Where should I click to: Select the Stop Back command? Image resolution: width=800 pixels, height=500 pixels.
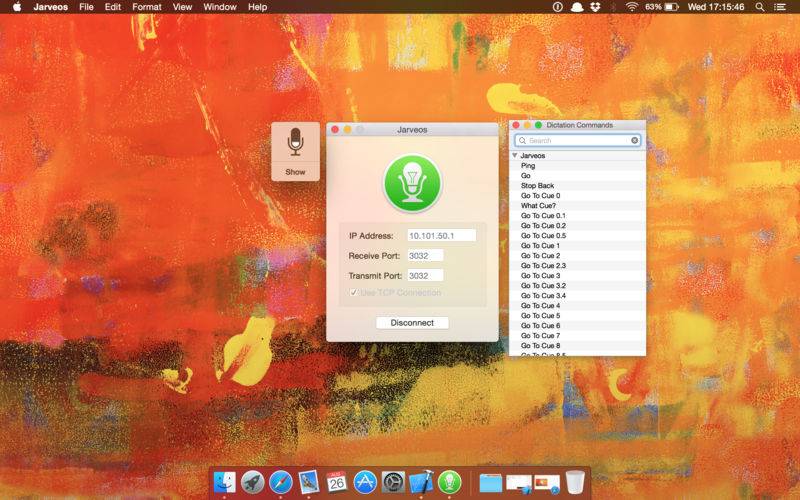(537, 186)
